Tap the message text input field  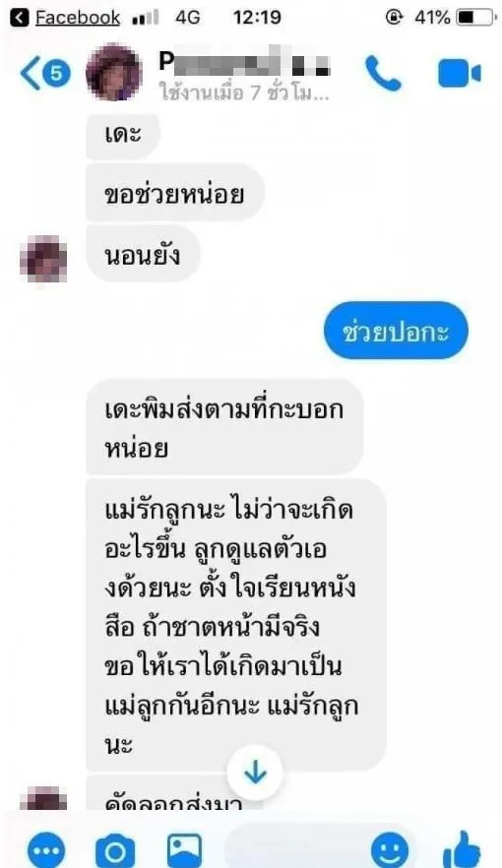click(296, 849)
